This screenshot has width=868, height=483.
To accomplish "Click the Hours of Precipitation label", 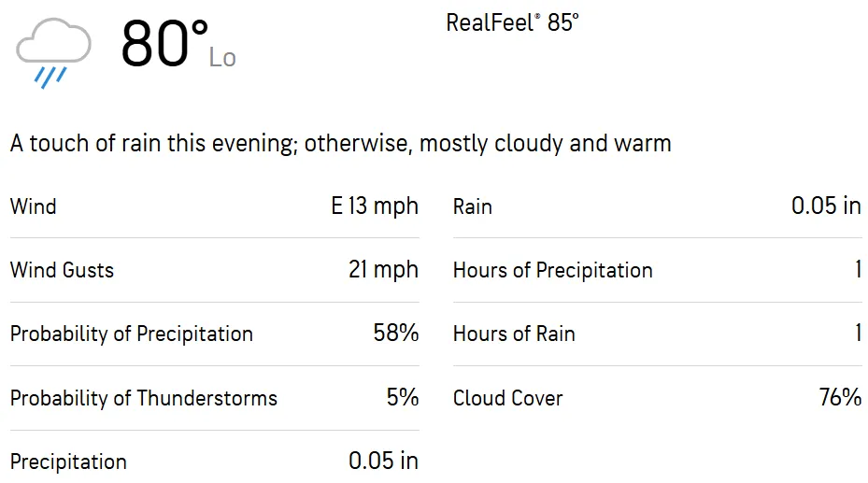I will click(553, 271).
